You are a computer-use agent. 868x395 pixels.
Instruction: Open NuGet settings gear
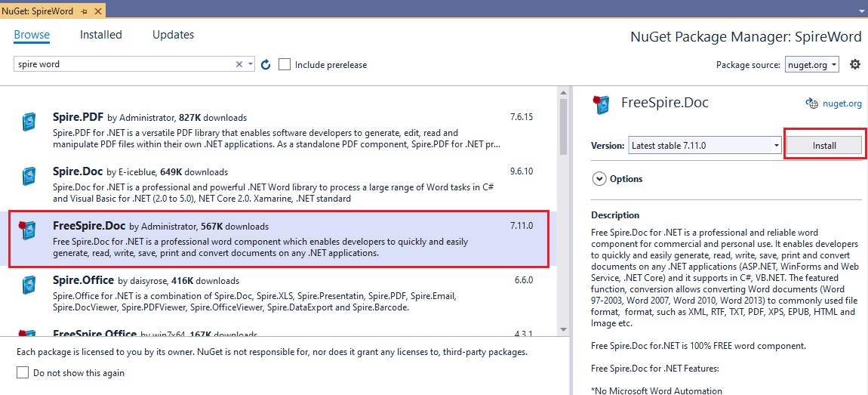click(x=855, y=63)
